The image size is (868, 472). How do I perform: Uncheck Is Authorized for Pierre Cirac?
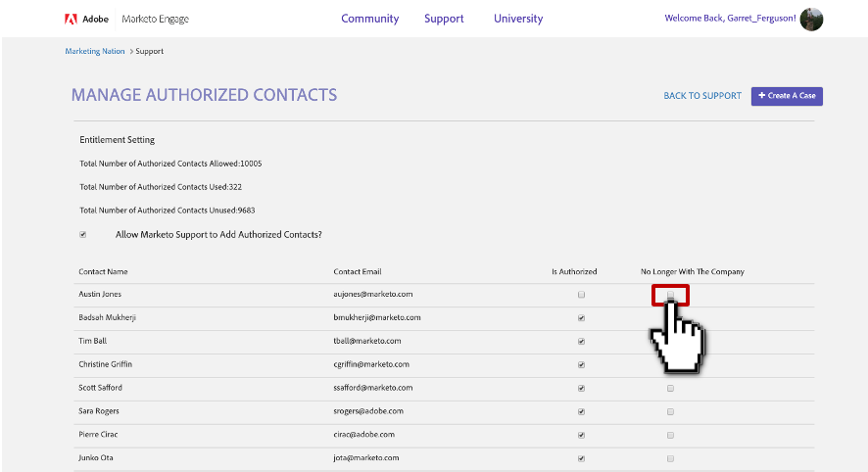581,436
